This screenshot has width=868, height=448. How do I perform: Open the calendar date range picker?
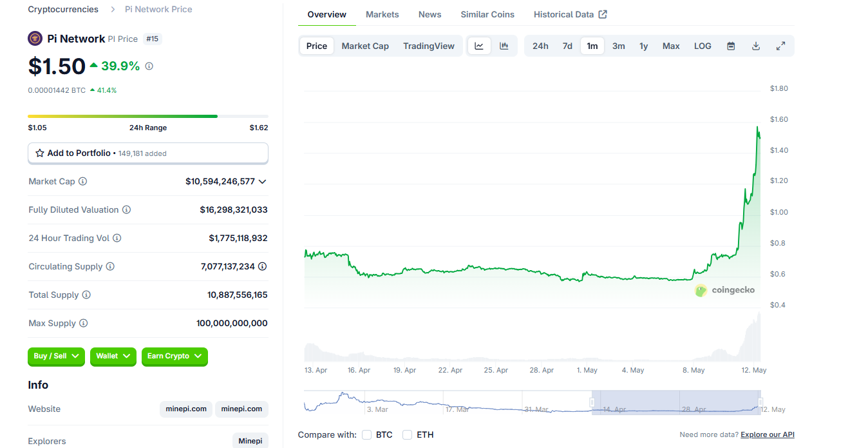tap(731, 46)
